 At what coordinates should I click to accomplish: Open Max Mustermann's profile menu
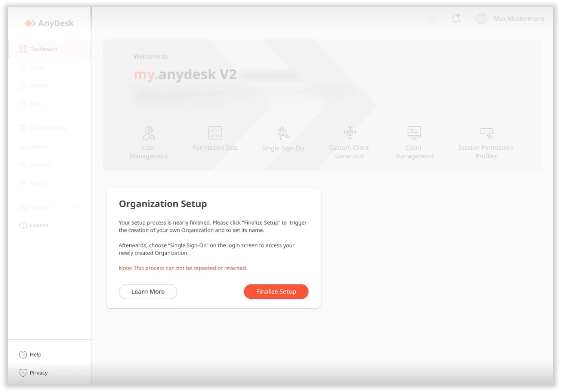pyautogui.click(x=510, y=19)
